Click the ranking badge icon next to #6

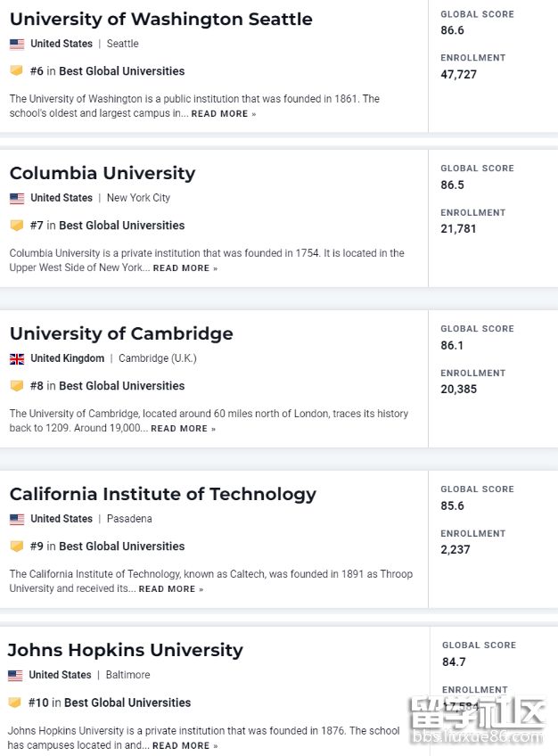16,70
